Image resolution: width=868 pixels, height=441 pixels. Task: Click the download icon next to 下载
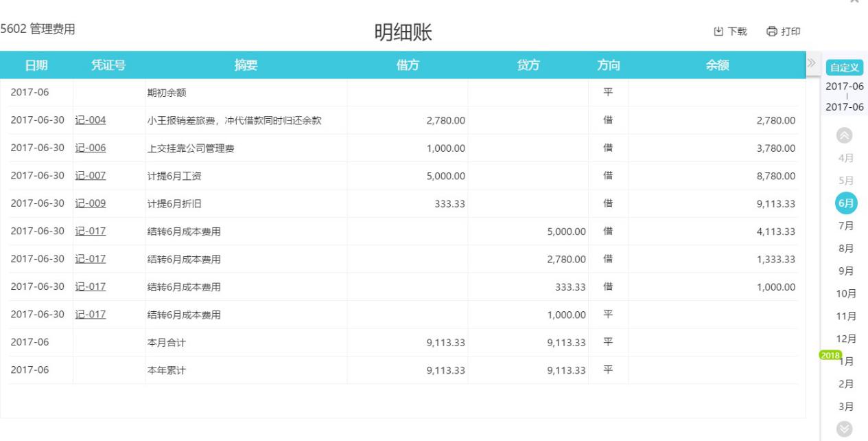click(719, 32)
